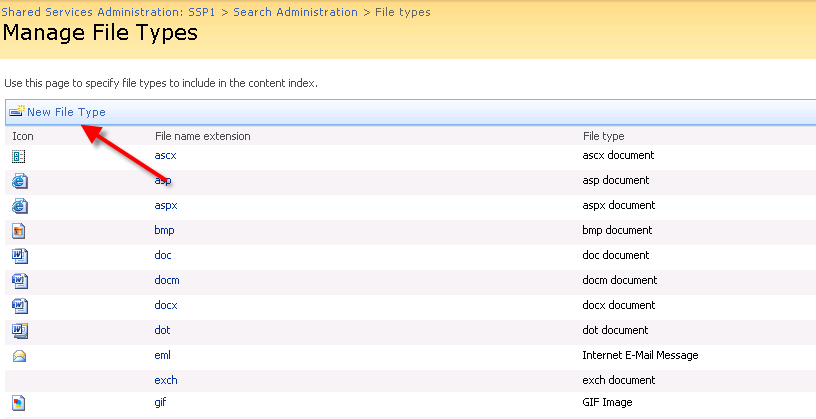Click the File name extension column header
Image resolution: width=816 pixels, height=419 pixels.
(202, 136)
